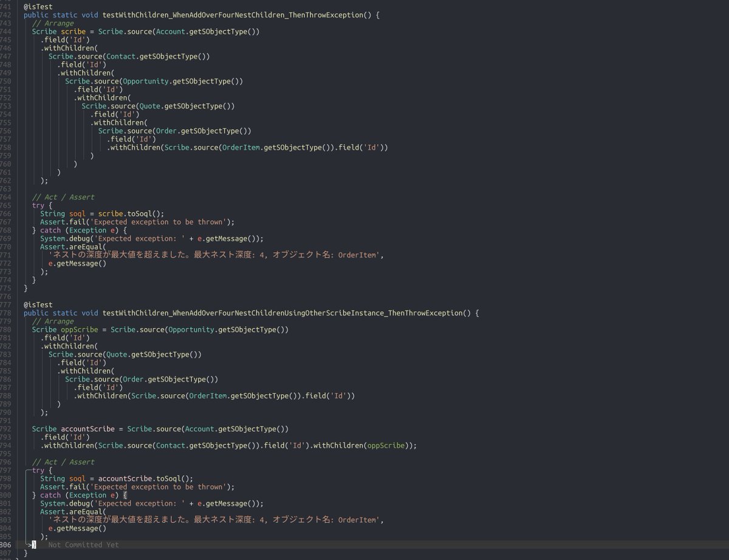Click 'Opportunity' on line 750
This screenshot has height=560, width=729.
tap(146, 81)
